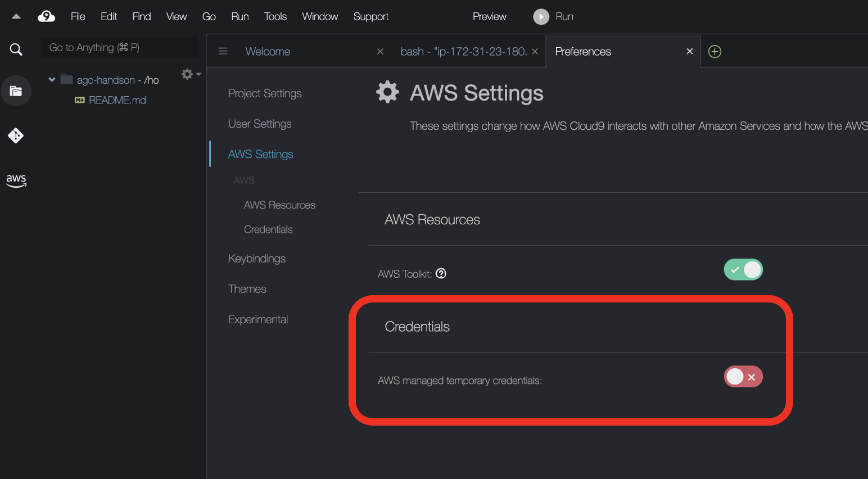Go to Keybindings preferences
868x479 pixels.
tap(257, 259)
